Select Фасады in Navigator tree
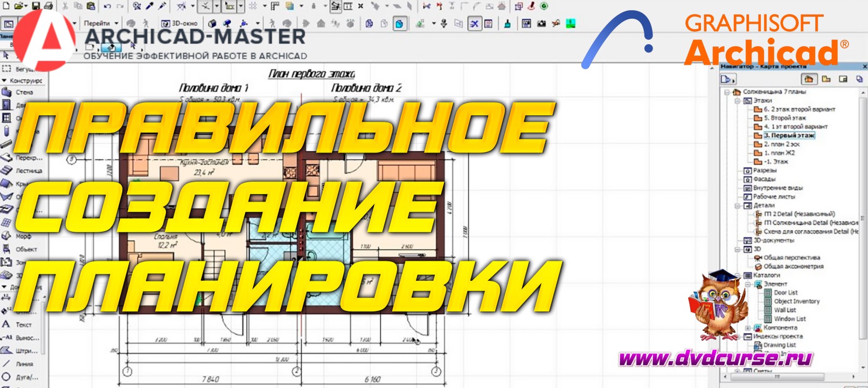 pyautogui.click(x=760, y=179)
